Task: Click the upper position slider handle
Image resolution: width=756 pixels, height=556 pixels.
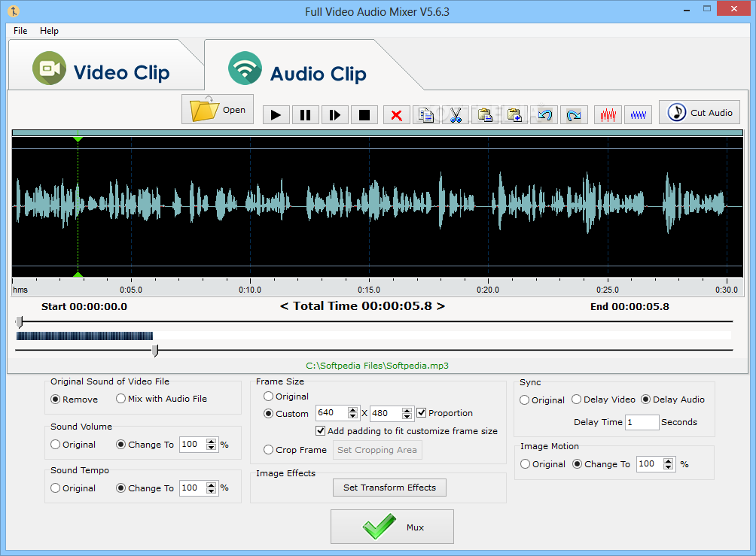Action: click(x=20, y=321)
